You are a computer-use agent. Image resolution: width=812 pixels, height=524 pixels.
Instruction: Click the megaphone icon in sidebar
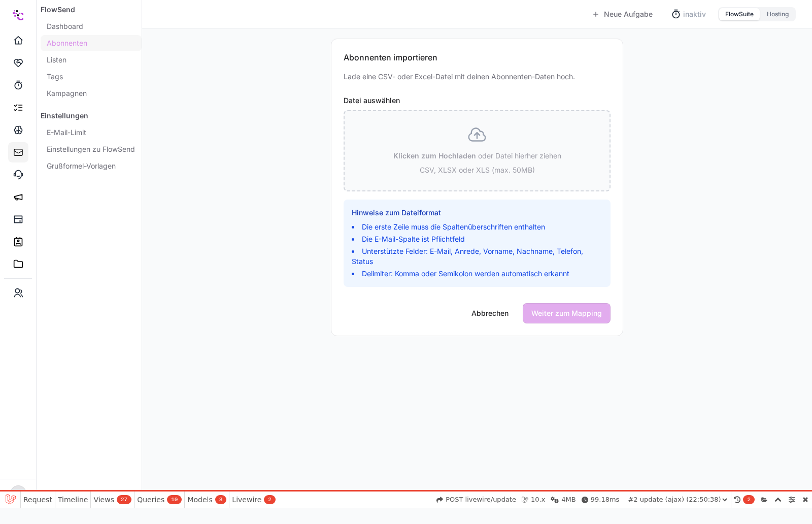coord(18,197)
